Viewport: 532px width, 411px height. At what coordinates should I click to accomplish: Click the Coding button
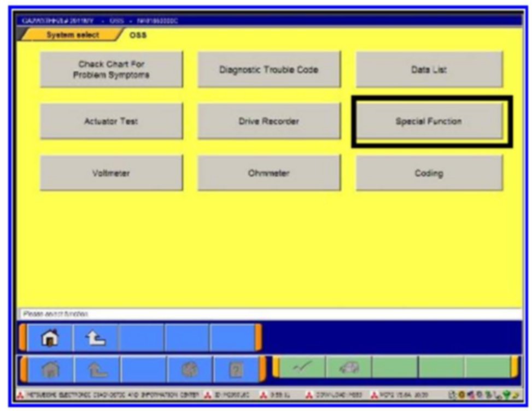(429, 173)
